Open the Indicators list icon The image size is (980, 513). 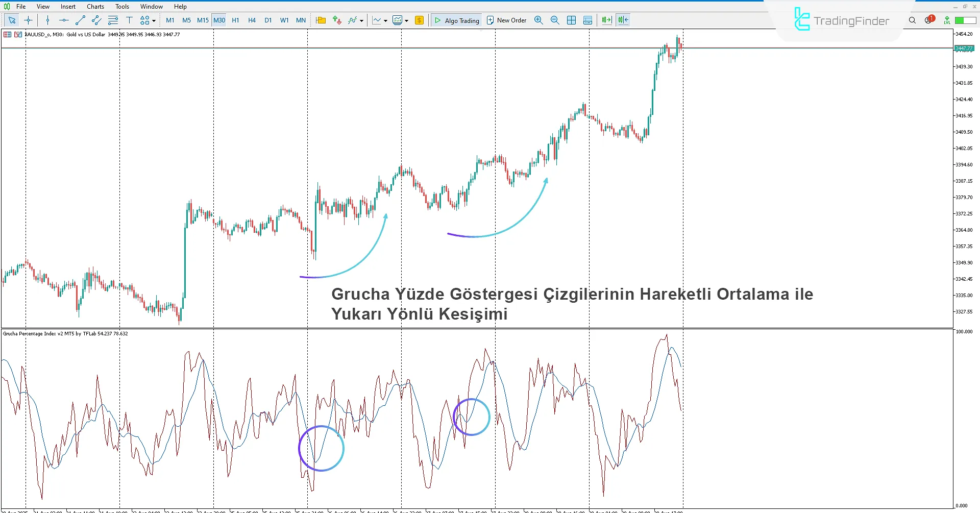[353, 20]
